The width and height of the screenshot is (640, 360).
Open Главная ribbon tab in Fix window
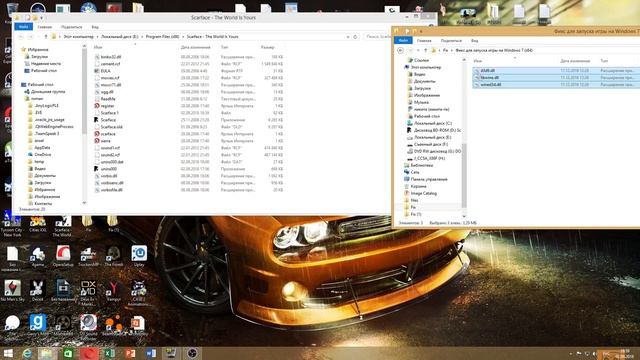(x=424, y=41)
